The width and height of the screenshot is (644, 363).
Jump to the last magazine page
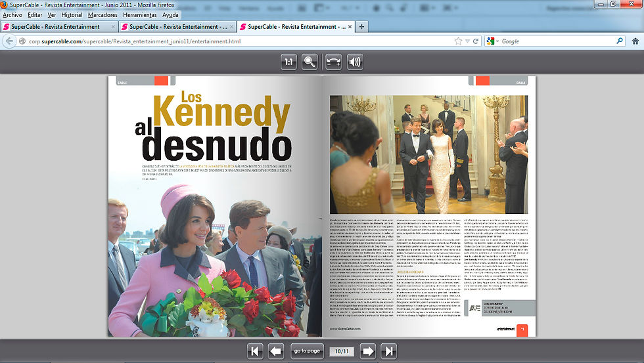click(388, 351)
